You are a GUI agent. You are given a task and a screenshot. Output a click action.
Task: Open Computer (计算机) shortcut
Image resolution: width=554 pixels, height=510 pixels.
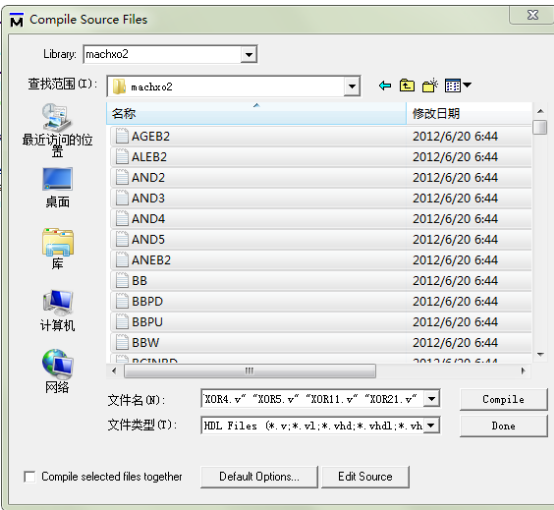[57, 311]
